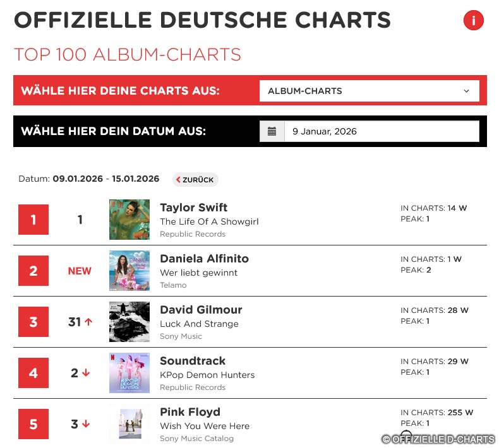The height and width of the screenshot is (448, 499).
Task: Open Daniela Alfinito album cover thumbnail
Action: click(x=129, y=271)
